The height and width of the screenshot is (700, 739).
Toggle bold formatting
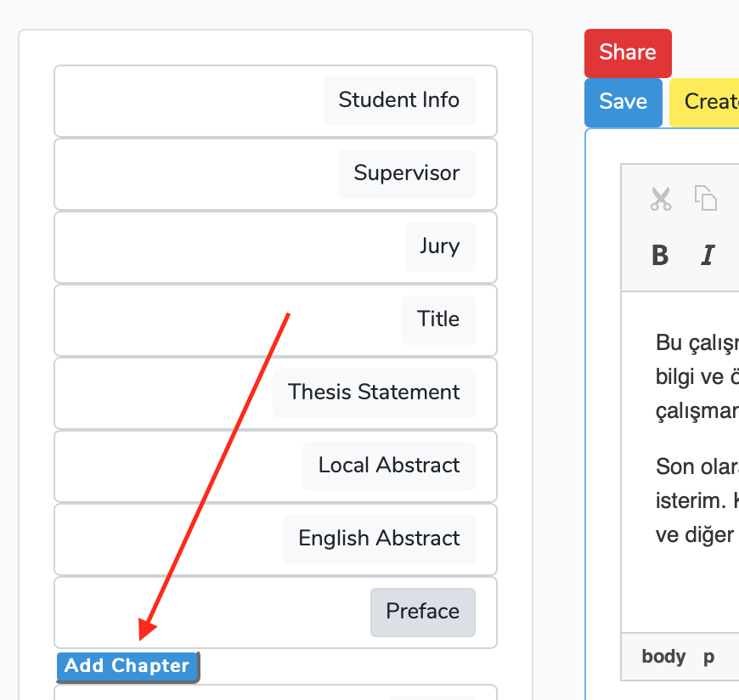tap(660, 255)
